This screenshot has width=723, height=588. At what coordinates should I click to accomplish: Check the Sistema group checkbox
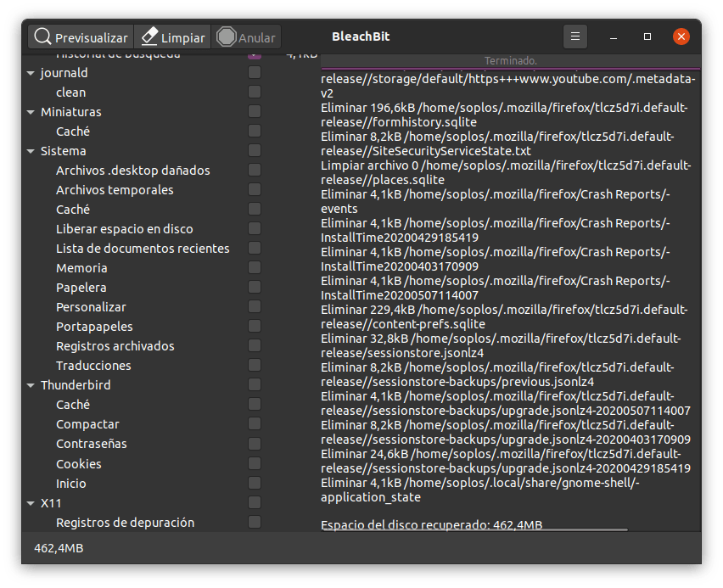(255, 150)
